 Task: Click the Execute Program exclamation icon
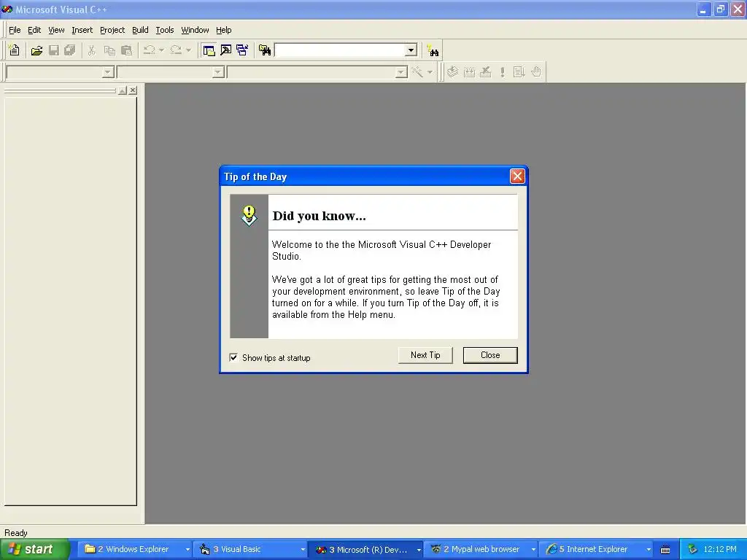coord(502,72)
